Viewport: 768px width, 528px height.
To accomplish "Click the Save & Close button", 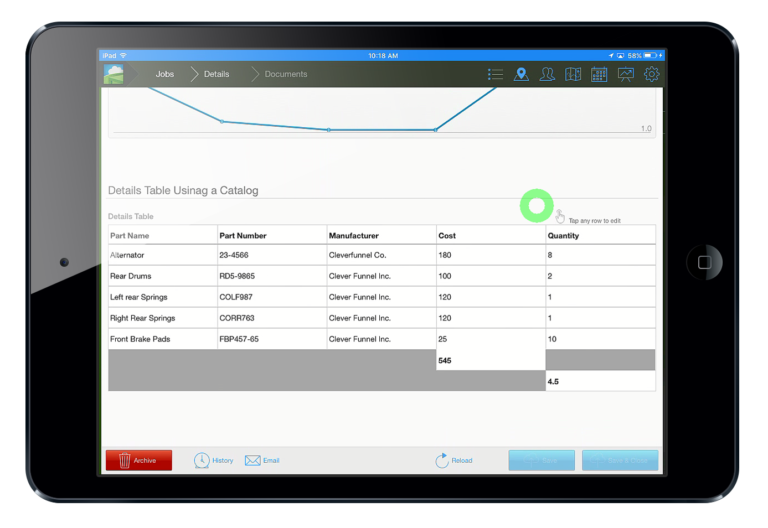I will click(x=620, y=460).
